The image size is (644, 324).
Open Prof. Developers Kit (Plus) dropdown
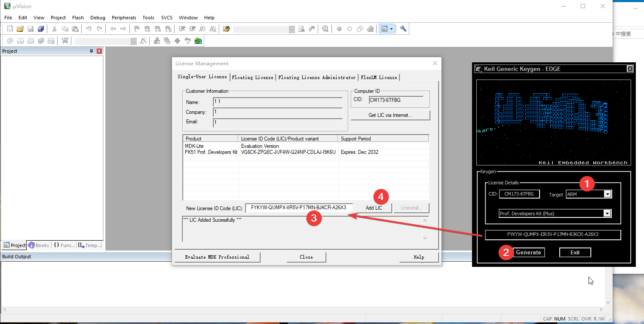[x=607, y=214]
